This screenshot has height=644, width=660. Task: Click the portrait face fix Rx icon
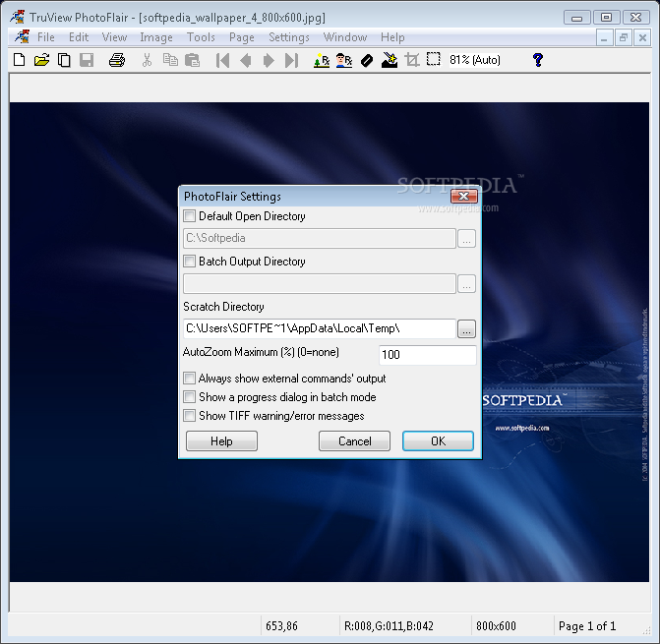344,60
